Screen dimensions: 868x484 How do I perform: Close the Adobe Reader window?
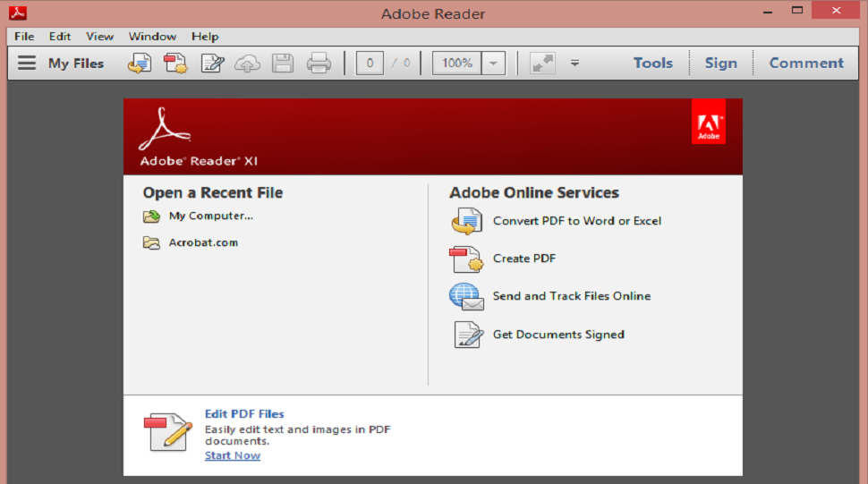tap(836, 10)
